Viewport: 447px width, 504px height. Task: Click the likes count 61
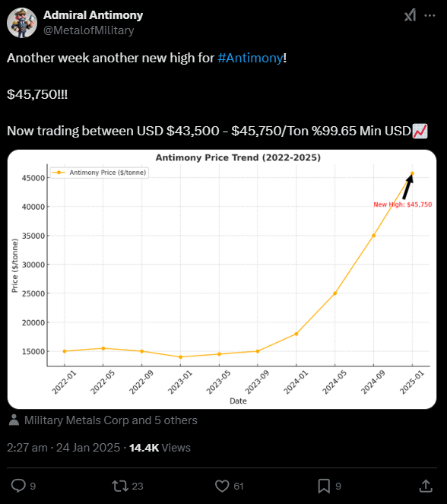pyautogui.click(x=239, y=487)
